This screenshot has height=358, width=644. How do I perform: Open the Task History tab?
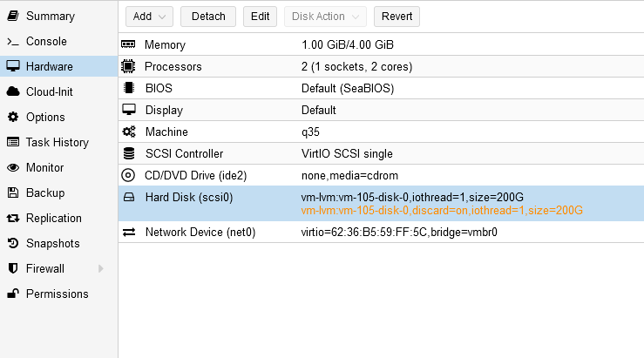(57, 143)
